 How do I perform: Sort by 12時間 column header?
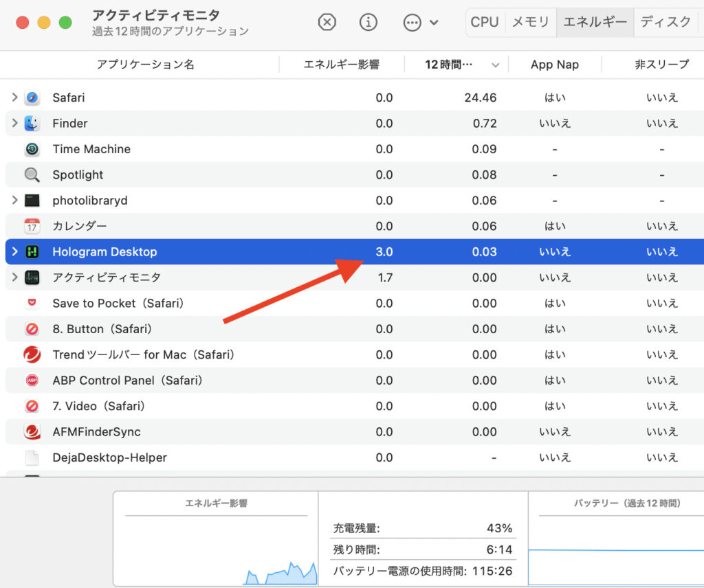coord(448,65)
